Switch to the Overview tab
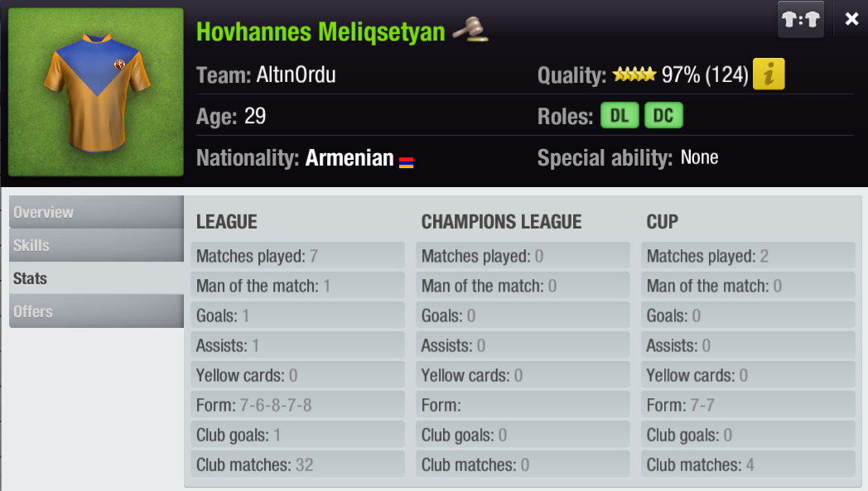868x491 pixels. pos(96,212)
